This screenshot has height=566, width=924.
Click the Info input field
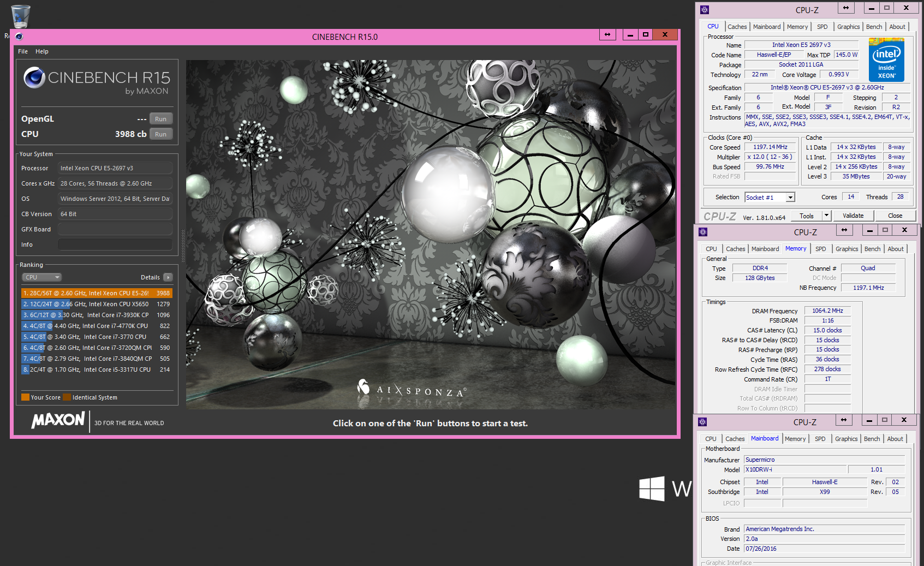pos(115,245)
